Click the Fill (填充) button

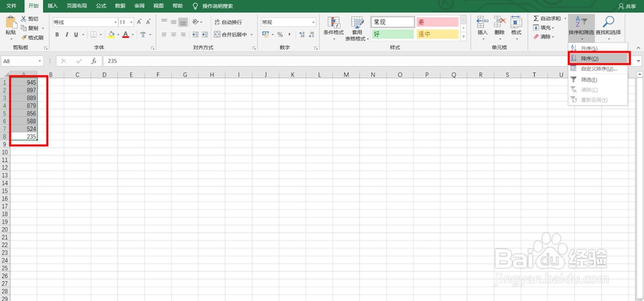(542, 28)
